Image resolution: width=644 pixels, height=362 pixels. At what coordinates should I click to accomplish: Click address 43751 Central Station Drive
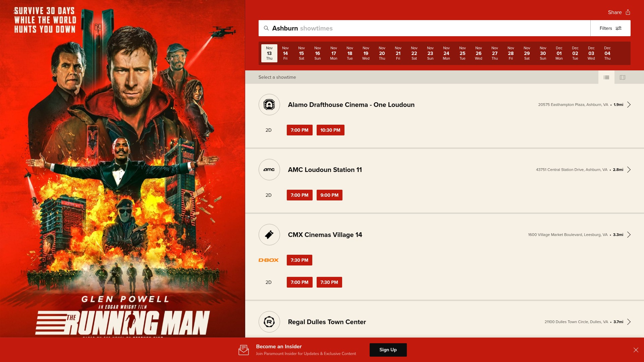[572, 170]
